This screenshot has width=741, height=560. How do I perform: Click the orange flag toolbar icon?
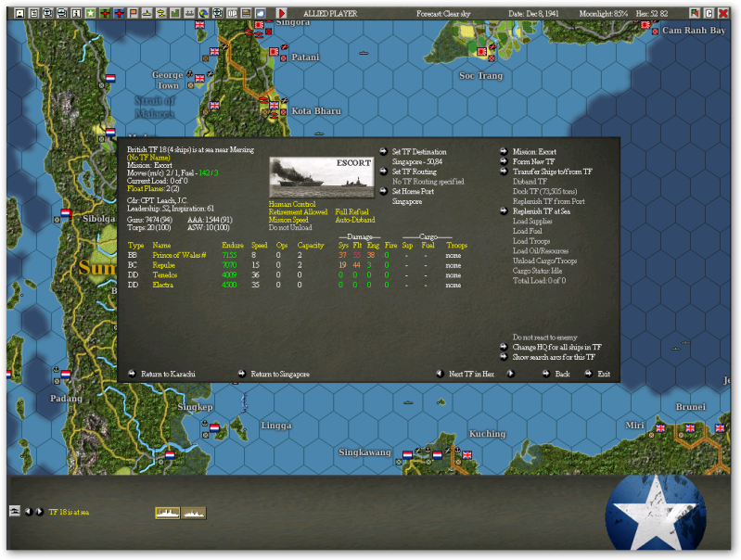tap(133, 13)
